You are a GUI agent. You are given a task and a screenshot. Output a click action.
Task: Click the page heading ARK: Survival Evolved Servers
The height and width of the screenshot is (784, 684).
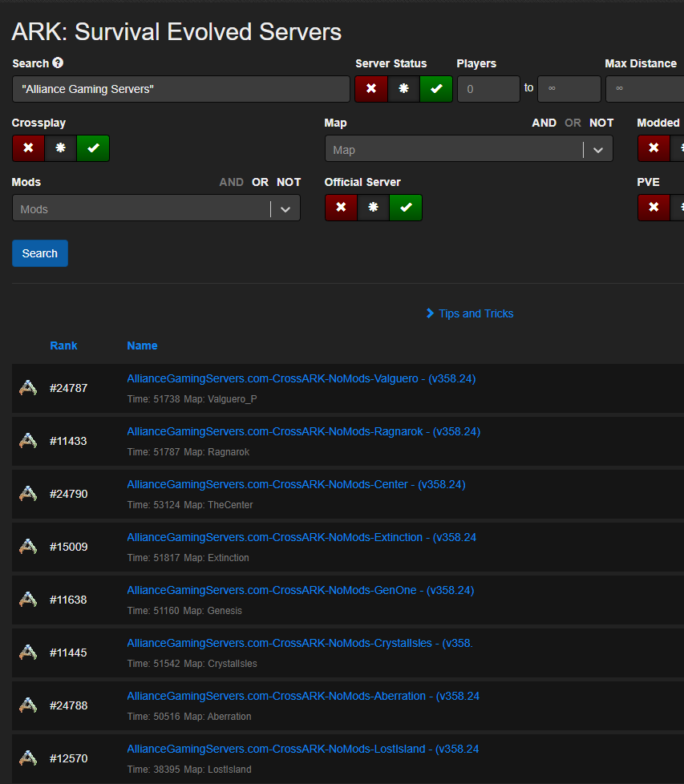[x=176, y=32]
